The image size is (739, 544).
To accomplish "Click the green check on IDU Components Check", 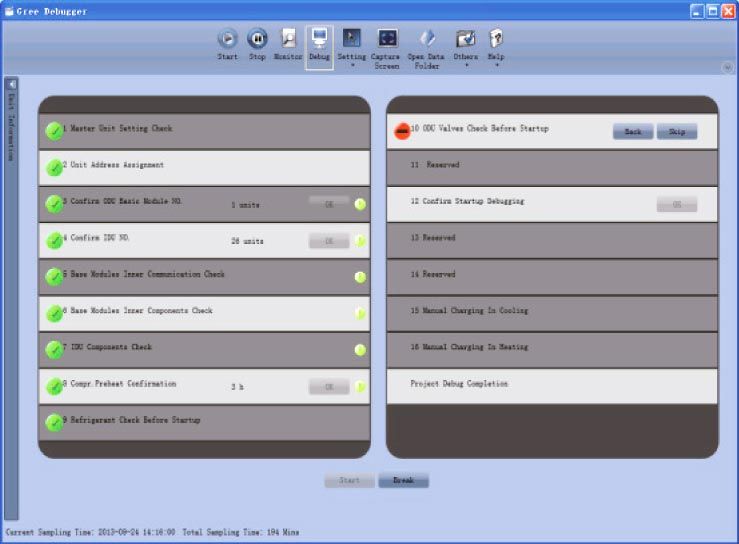I will (x=54, y=349).
